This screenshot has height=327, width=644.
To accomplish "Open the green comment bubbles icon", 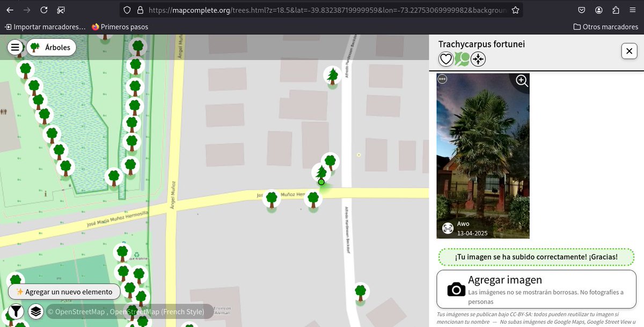I will click(x=462, y=59).
